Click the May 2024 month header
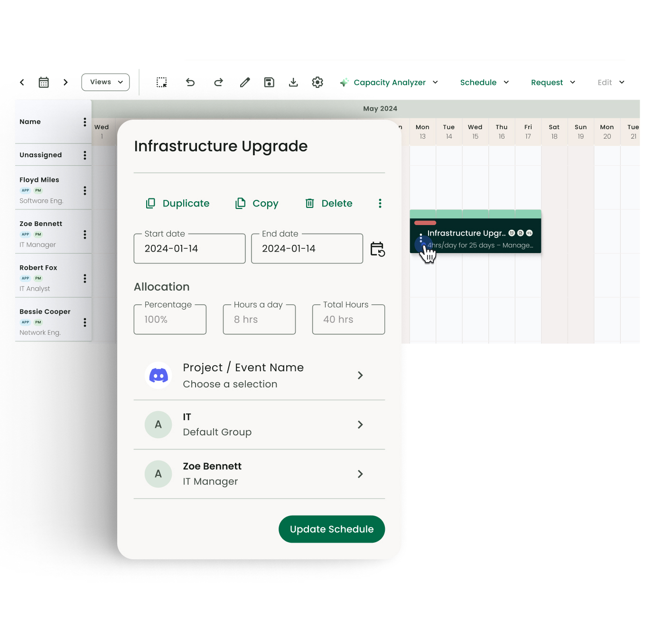 click(x=380, y=109)
